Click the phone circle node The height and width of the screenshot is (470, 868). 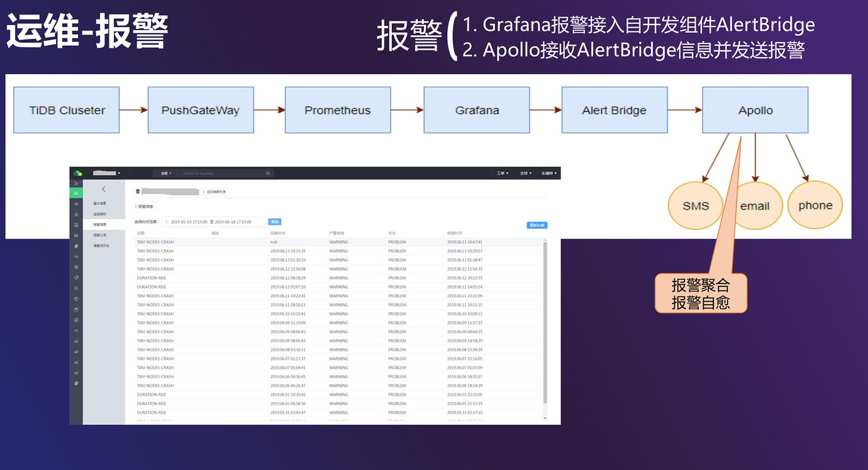(815, 205)
